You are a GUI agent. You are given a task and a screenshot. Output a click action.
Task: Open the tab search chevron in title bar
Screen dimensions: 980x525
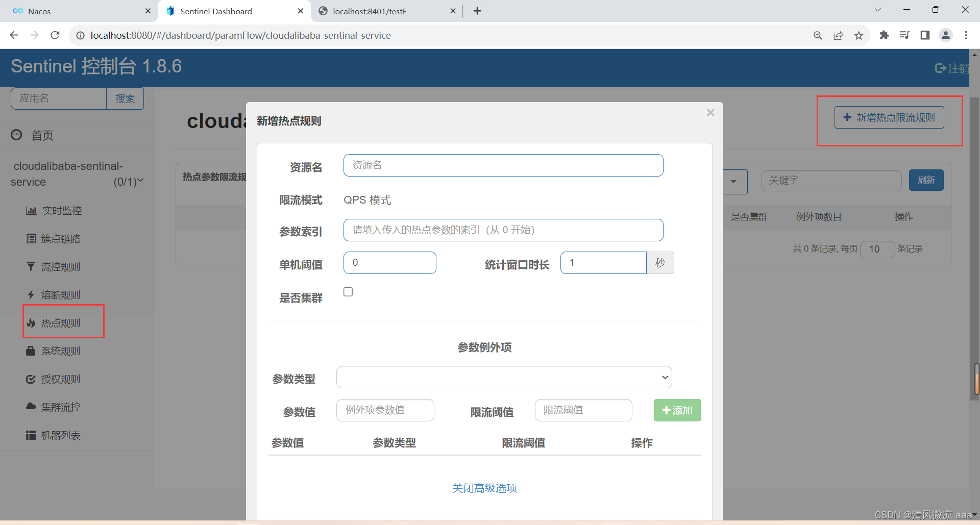coord(877,10)
